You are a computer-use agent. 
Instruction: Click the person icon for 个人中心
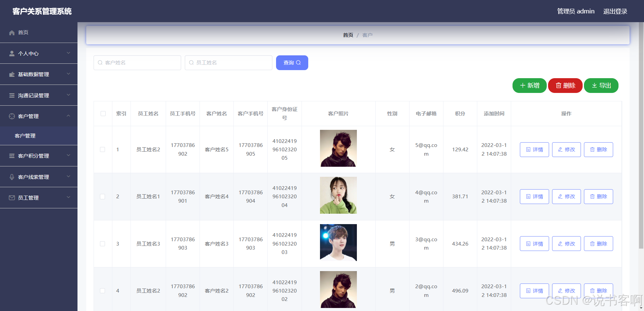12,53
